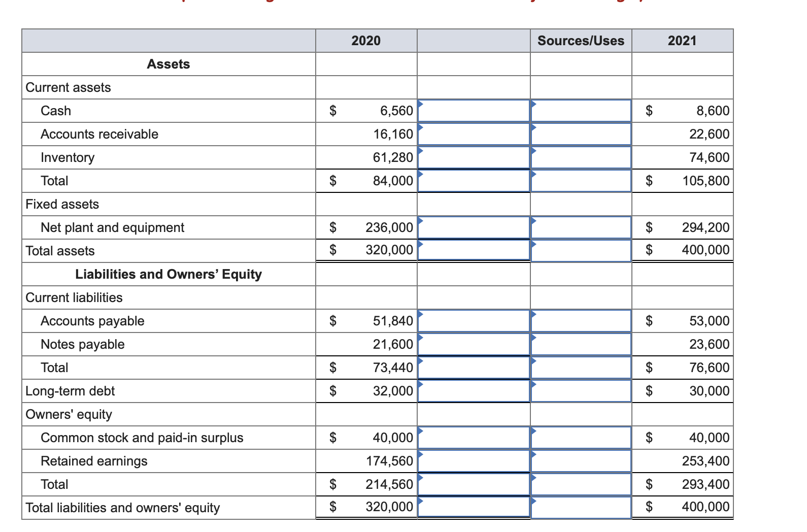This screenshot has width=807, height=532.
Task: Select the blank field beside Inventory 61,280
Action: click(474, 157)
